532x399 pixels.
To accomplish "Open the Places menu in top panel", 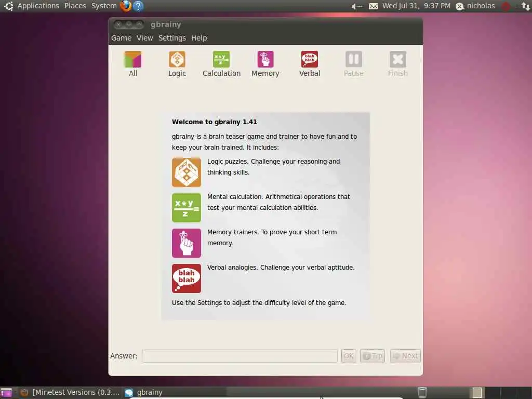I will click(x=75, y=6).
